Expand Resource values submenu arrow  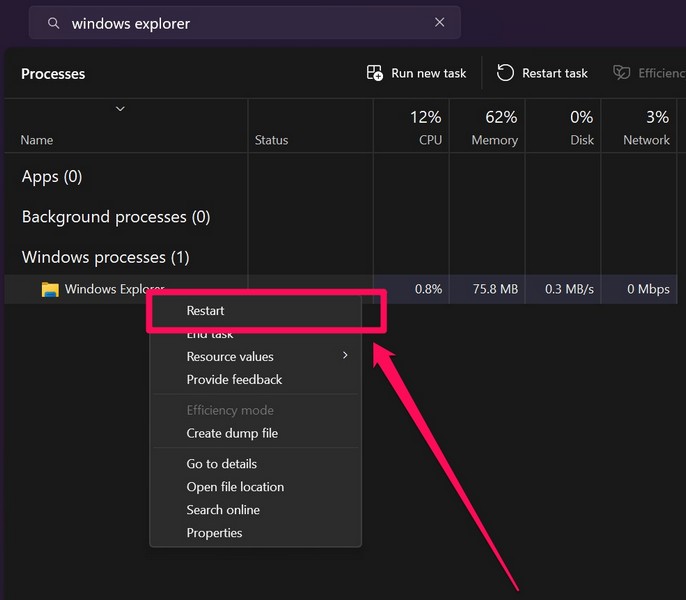(x=345, y=356)
